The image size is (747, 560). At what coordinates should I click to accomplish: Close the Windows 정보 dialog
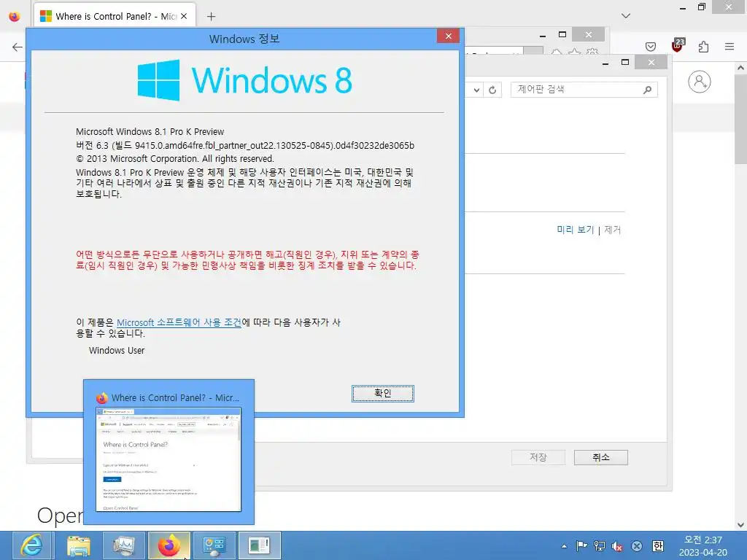click(448, 36)
